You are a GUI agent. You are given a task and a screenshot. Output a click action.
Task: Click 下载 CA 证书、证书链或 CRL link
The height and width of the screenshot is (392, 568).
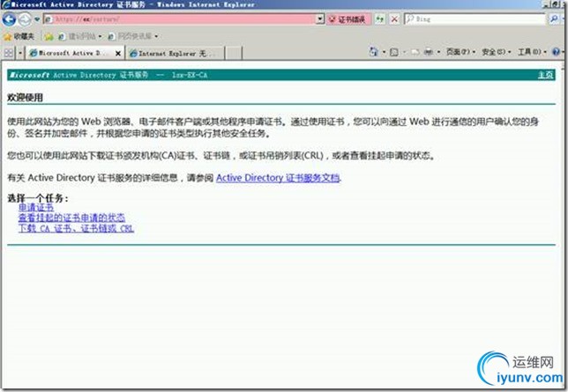[76, 228]
